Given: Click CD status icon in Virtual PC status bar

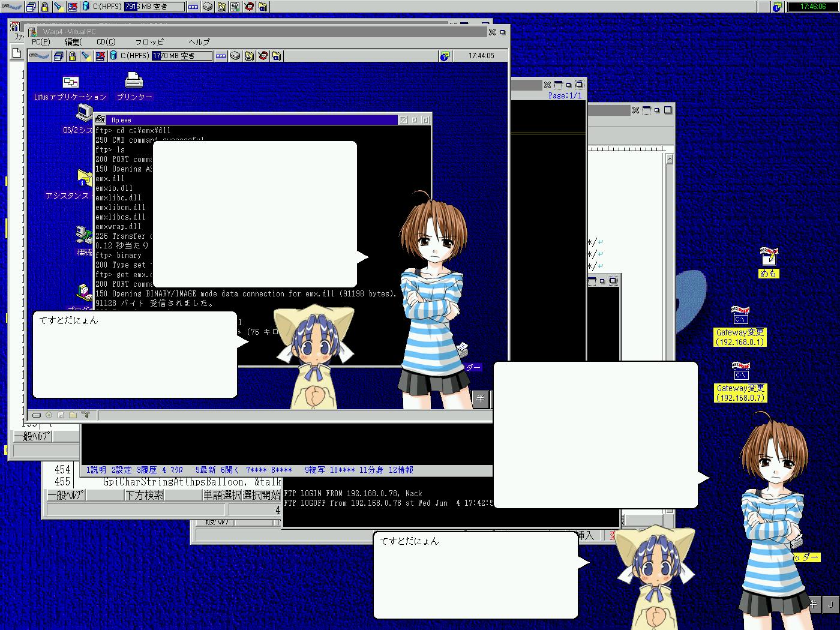Looking at the screenshot, I should [49, 415].
